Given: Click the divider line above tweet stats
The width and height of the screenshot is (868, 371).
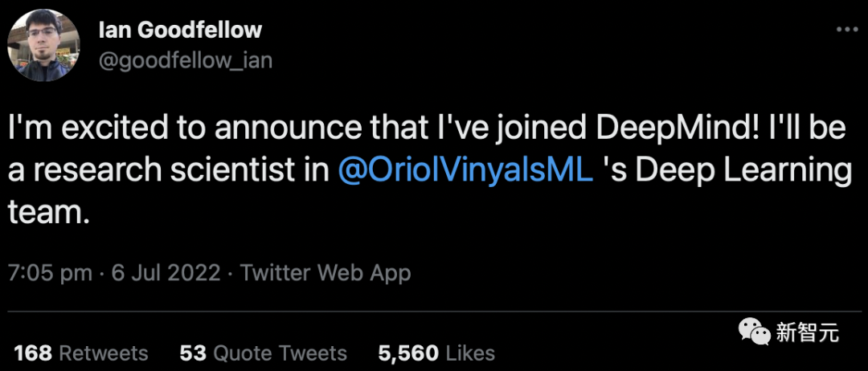Looking at the screenshot, I should tap(434, 312).
